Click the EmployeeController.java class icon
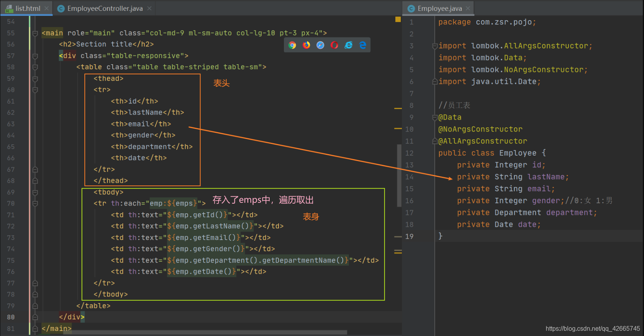Image resolution: width=644 pixels, height=336 pixels. click(61, 9)
